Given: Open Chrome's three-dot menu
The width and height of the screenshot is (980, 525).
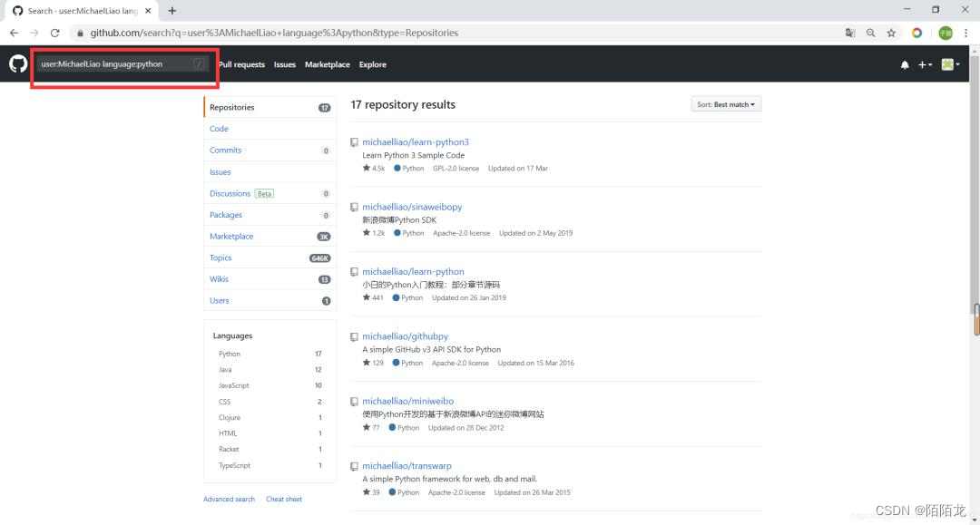Looking at the screenshot, I should tap(965, 33).
